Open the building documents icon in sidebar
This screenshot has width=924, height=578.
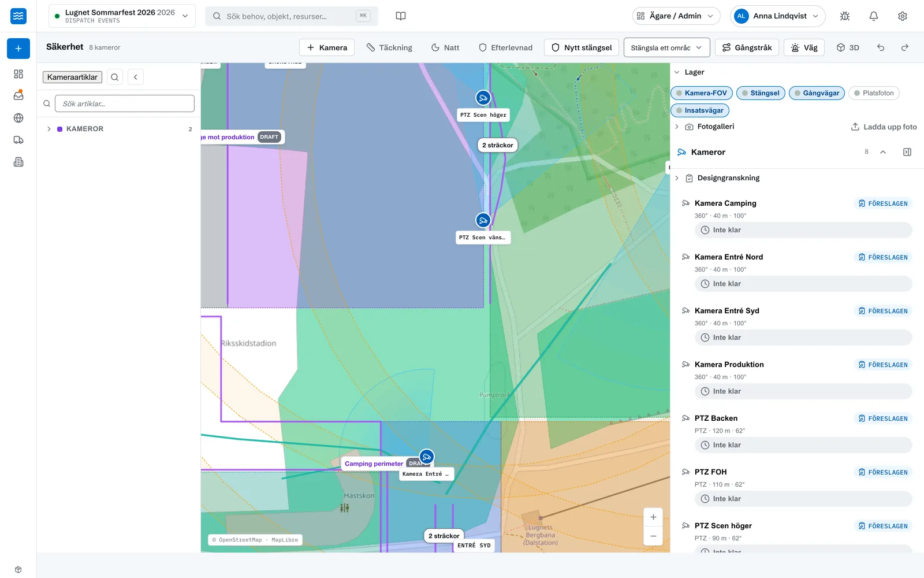coord(18,162)
